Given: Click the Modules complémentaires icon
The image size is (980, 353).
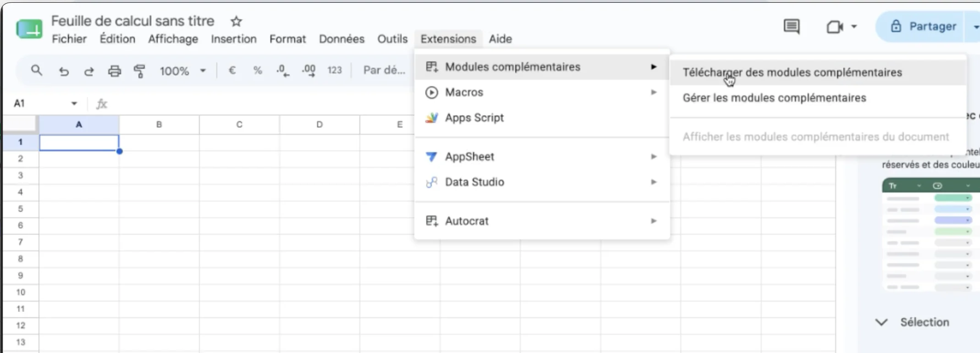Looking at the screenshot, I should point(432,67).
